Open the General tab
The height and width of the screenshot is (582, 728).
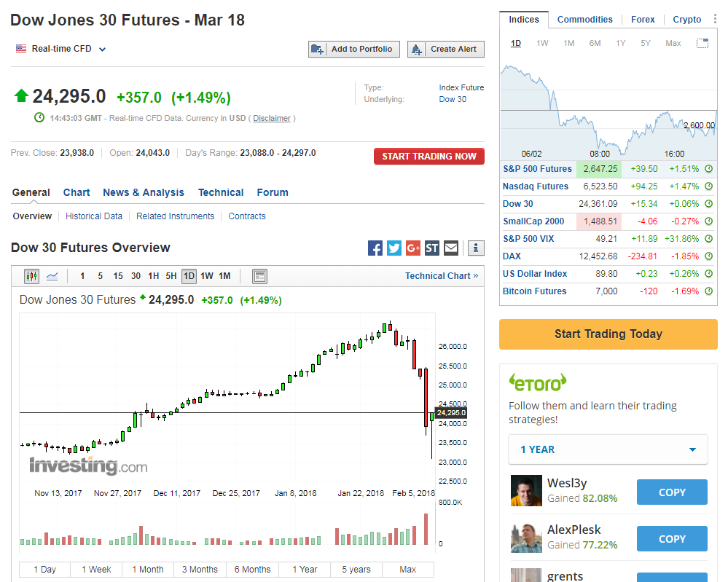pyautogui.click(x=31, y=192)
